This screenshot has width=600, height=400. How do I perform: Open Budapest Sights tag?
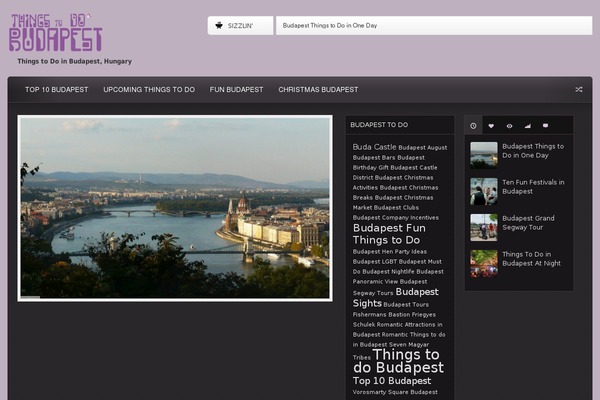coord(396,297)
